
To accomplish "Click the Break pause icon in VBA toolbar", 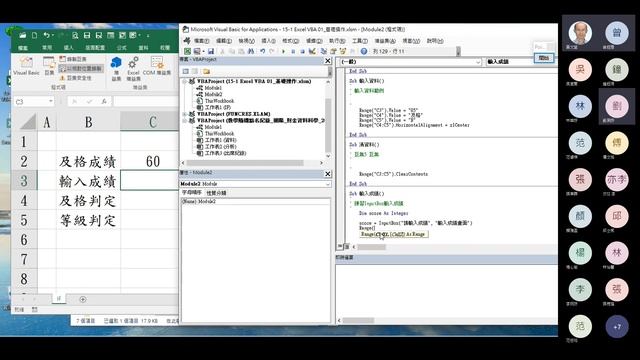I will tap(293, 51).
